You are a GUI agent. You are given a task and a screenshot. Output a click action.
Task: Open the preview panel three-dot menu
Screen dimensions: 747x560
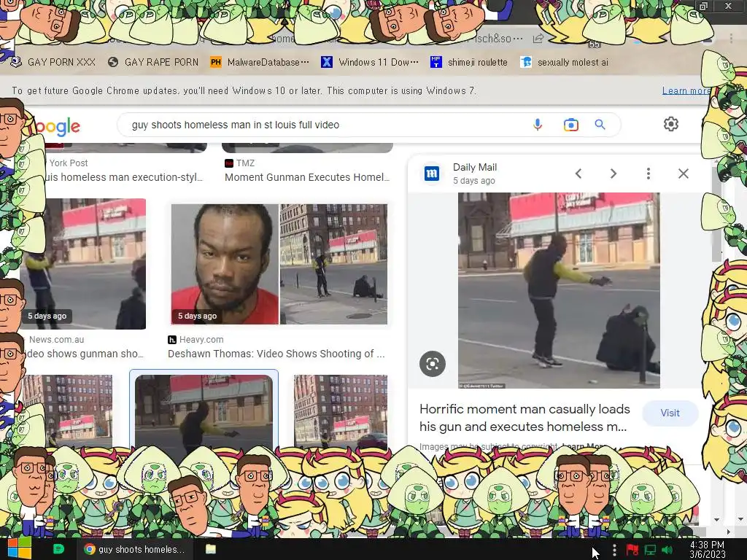pyautogui.click(x=649, y=174)
